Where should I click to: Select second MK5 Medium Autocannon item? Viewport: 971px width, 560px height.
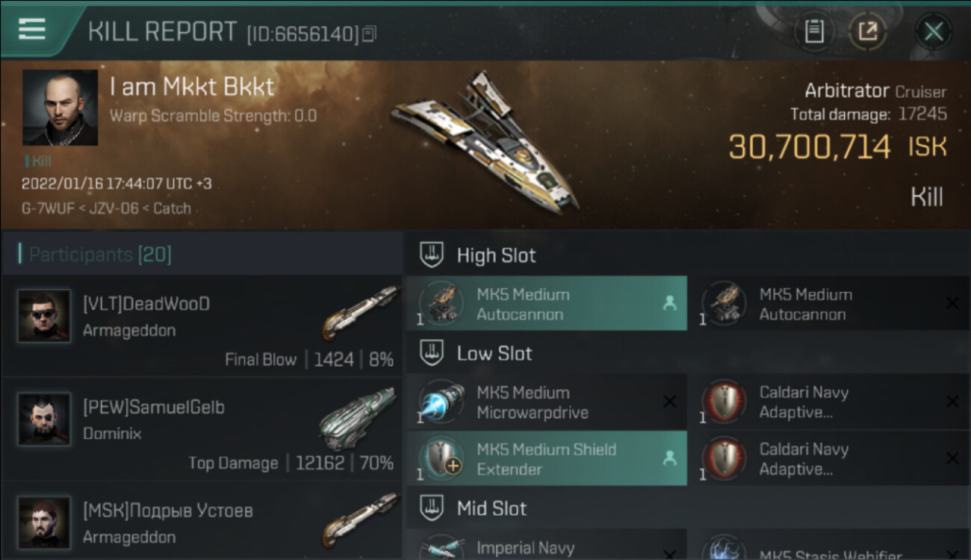click(x=829, y=304)
